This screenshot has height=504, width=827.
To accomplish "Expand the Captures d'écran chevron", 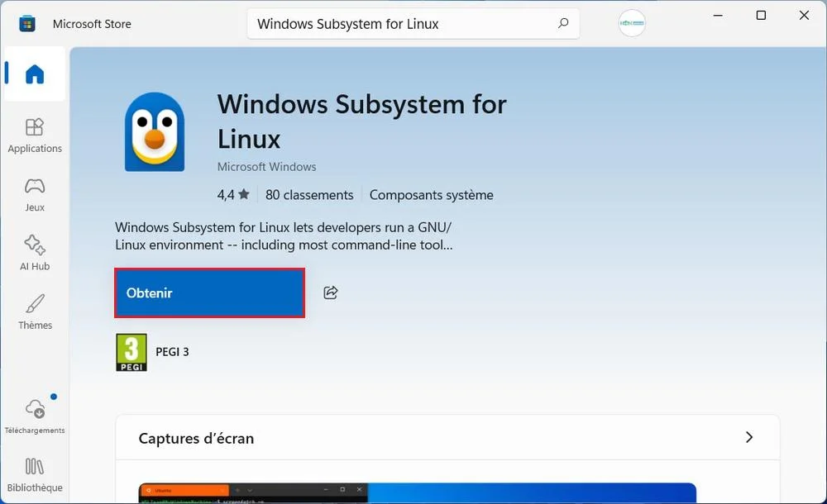I will [749, 437].
